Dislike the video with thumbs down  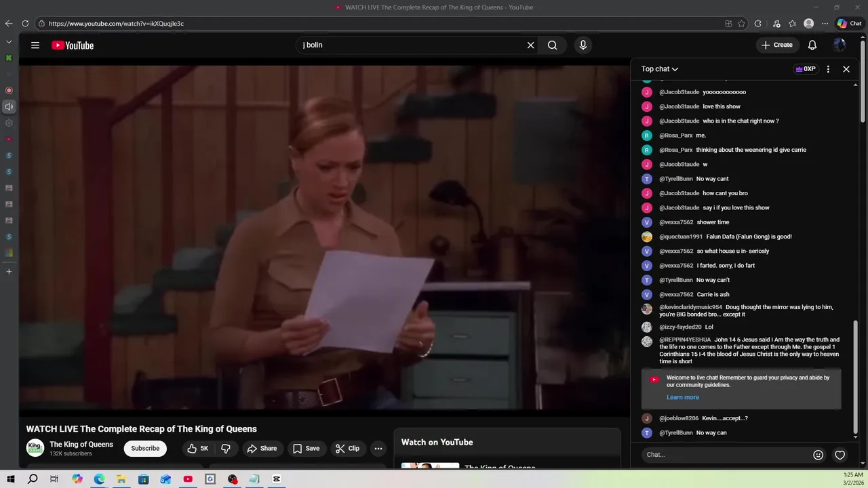pyautogui.click(x=226, y=448)
